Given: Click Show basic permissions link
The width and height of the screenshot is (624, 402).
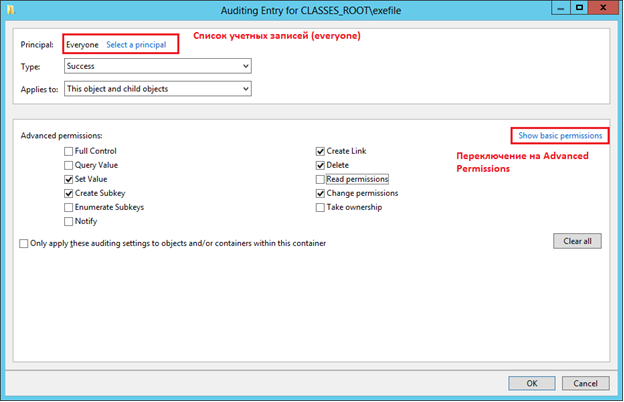Looking at the screenshot, I should [x=560, y=136].
